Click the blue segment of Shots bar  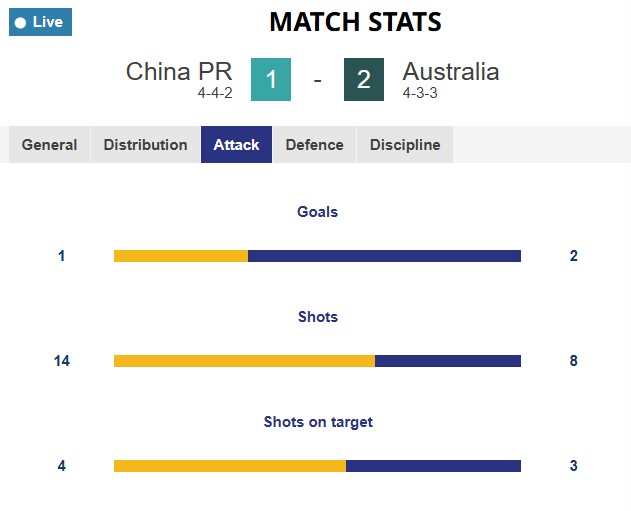point(448,361)
